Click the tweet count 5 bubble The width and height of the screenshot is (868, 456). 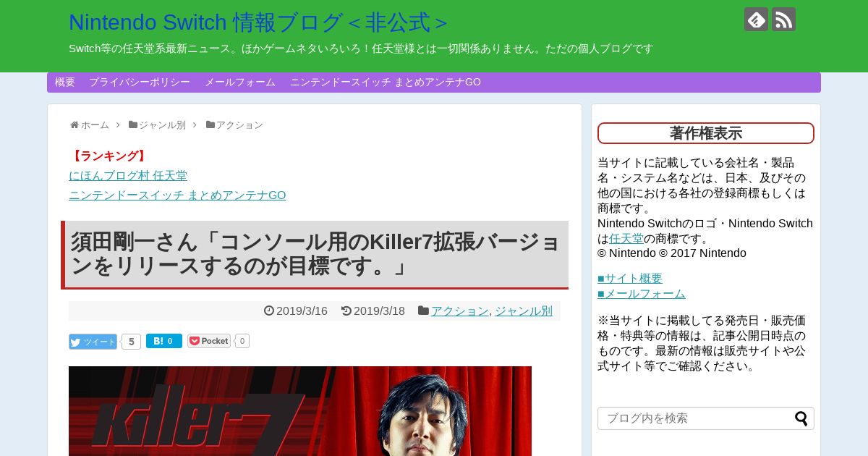tap(131, 342)
